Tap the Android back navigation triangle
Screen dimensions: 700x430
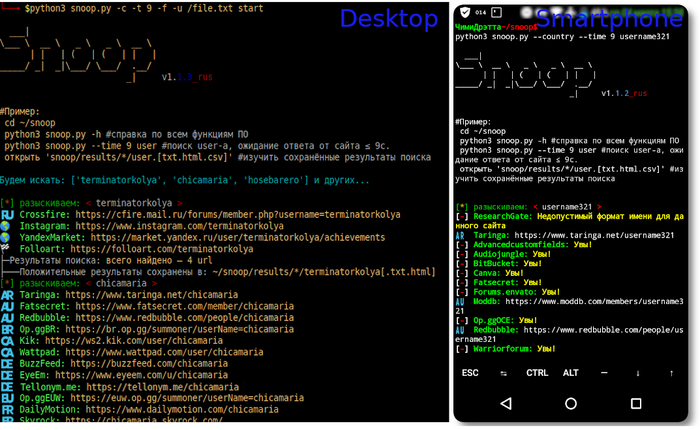504,403
